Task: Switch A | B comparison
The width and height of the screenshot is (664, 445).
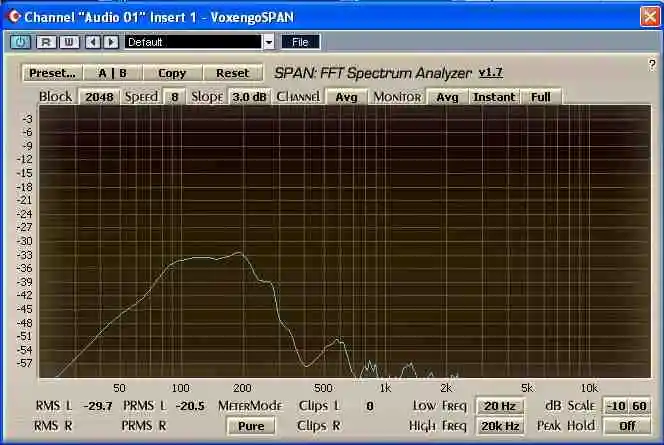Action: point(113,73)
